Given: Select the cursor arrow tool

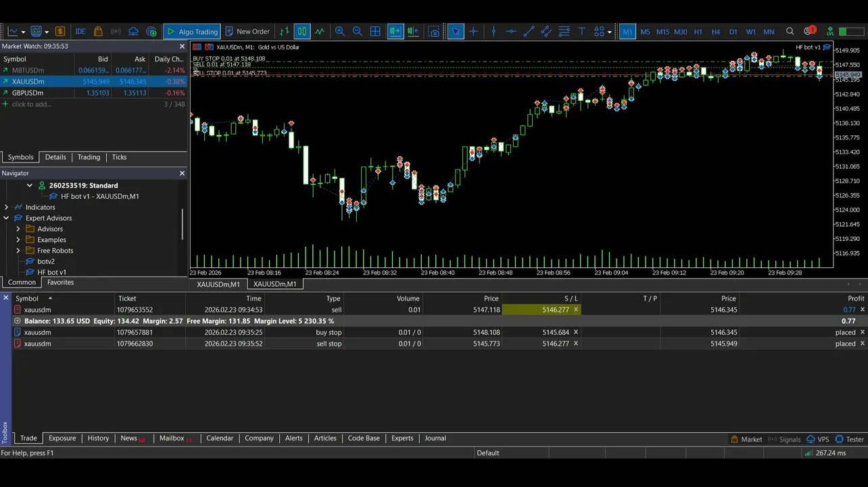Looking at the screenshot, I should pos(456,31).
